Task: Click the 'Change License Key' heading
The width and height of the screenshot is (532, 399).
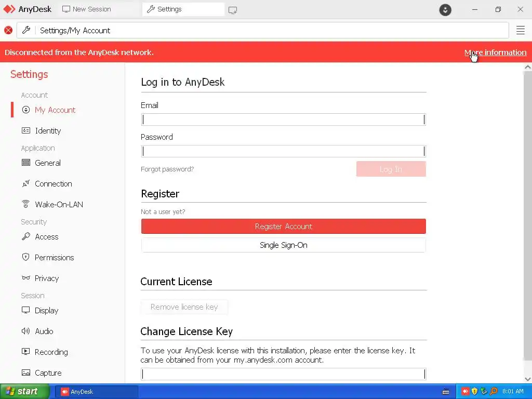Action: click(187, 331)
